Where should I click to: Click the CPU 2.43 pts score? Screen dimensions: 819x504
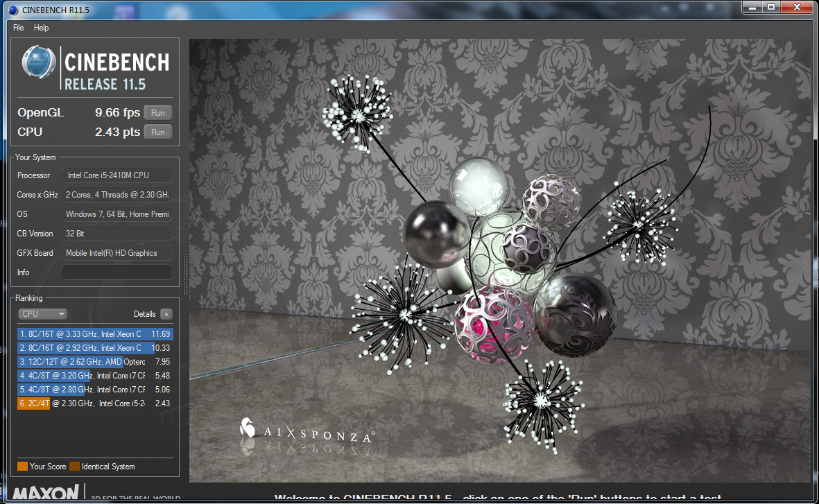pyautogui.click(x=117, y=132)
